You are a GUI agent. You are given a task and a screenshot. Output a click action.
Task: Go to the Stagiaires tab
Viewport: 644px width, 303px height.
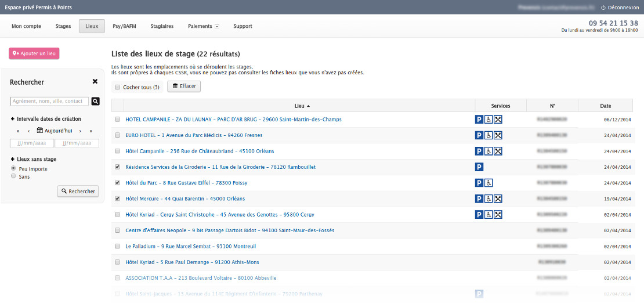click(162, 26)
